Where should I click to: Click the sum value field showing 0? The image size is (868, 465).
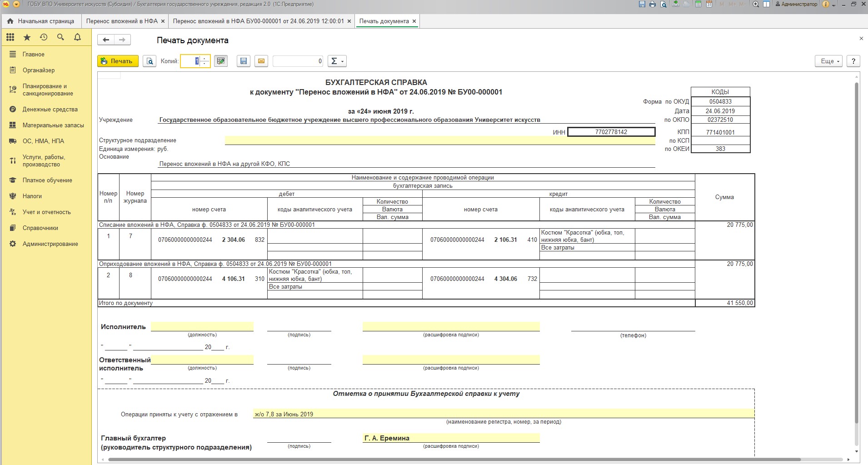tap(298, 61)
